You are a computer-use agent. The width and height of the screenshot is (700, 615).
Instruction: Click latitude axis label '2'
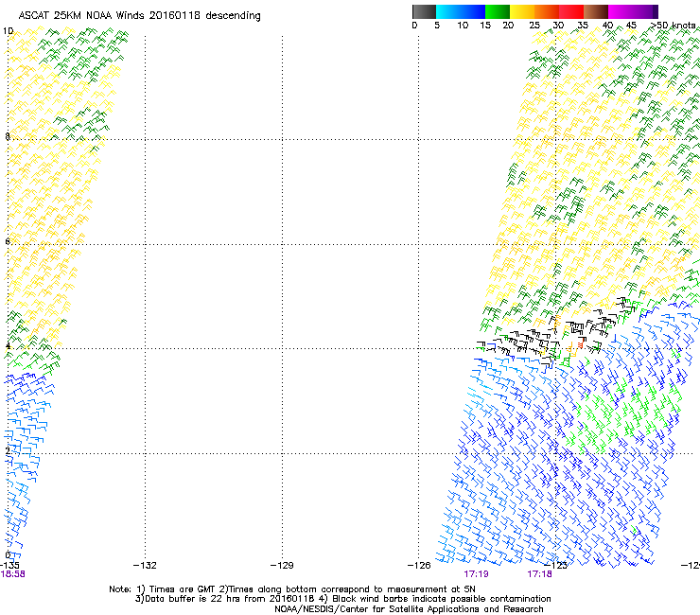[8, 451]
